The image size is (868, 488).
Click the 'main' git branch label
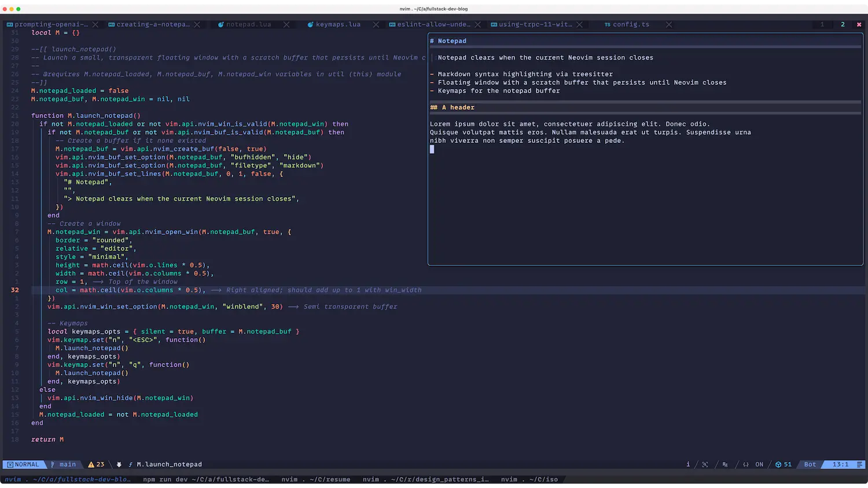(x=68, y=464)
